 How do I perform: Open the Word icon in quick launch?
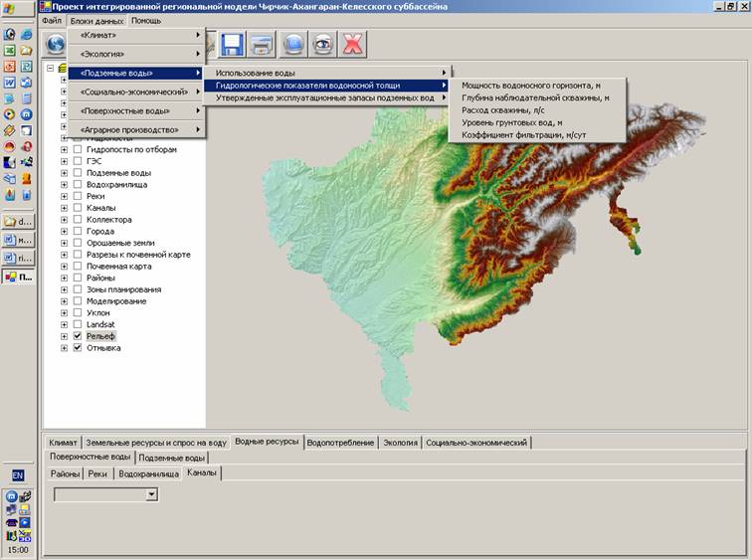click(10, 83)
